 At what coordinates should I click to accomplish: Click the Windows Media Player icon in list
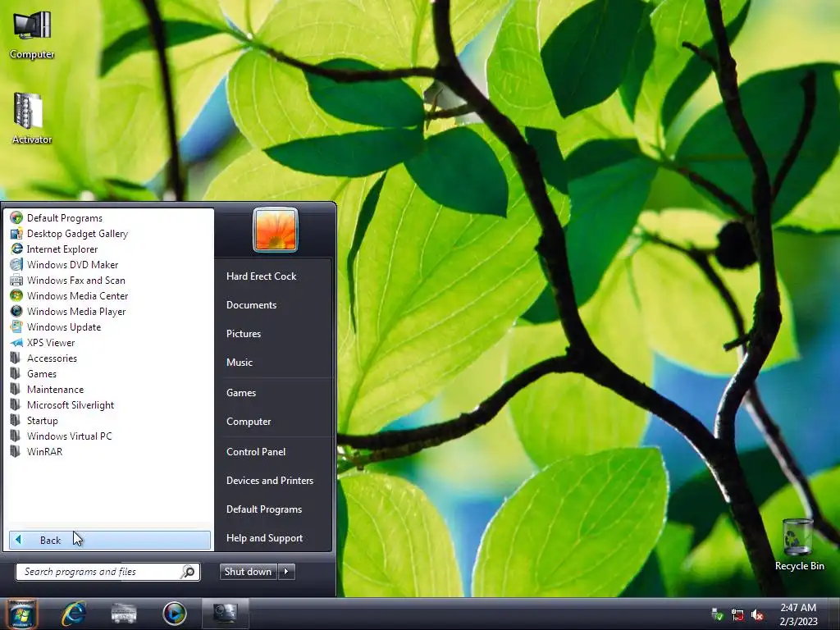(16, 311)
